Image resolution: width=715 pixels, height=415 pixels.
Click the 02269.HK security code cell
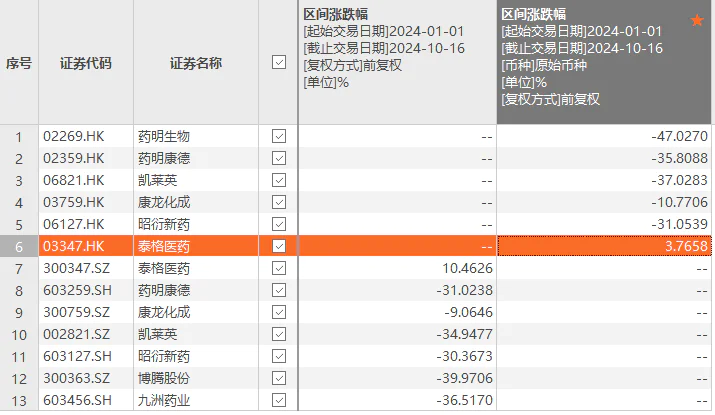73,136
